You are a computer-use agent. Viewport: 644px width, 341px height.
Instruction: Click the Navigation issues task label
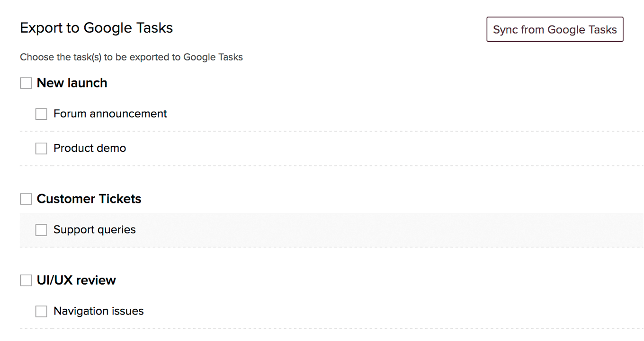click(98, 311)
